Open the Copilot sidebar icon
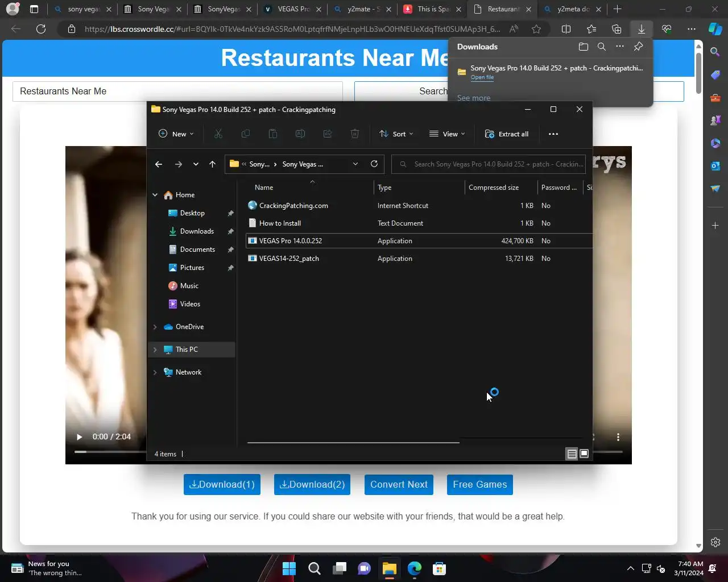The width and height of the screenshot is (728, 582). point(715,28)
